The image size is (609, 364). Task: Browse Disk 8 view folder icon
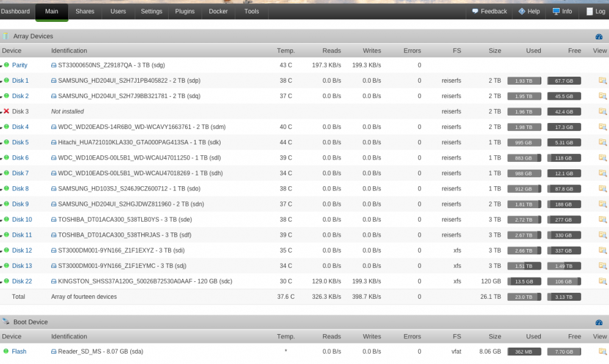(602, 189)
